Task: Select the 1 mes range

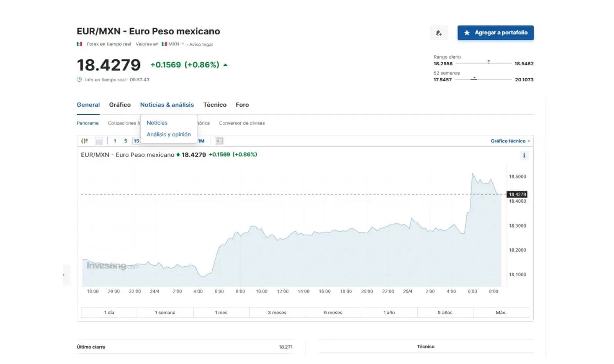Action: 221,312
